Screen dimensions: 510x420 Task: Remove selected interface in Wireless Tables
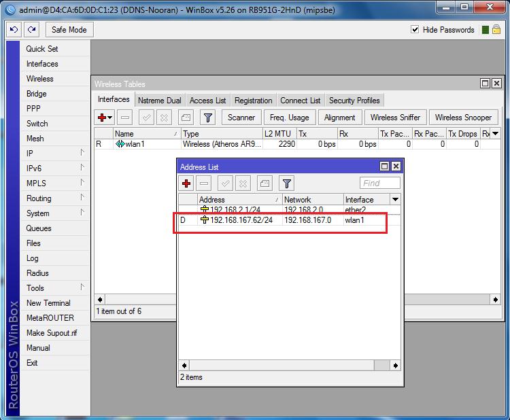125,118
